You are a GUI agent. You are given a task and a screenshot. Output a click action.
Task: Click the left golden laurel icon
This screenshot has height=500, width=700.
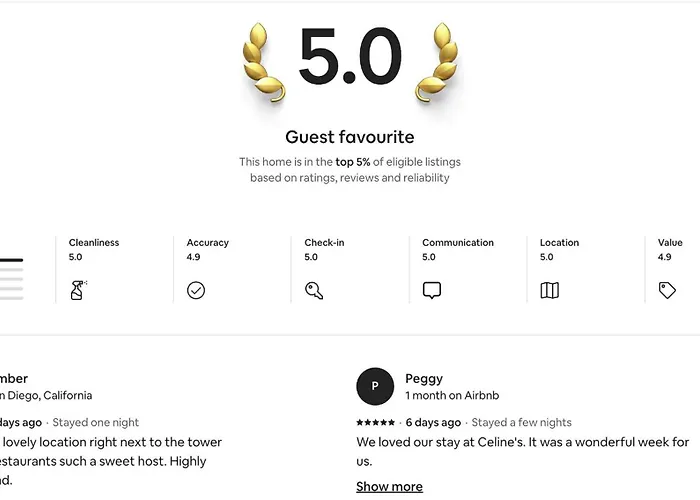point(263,62)
